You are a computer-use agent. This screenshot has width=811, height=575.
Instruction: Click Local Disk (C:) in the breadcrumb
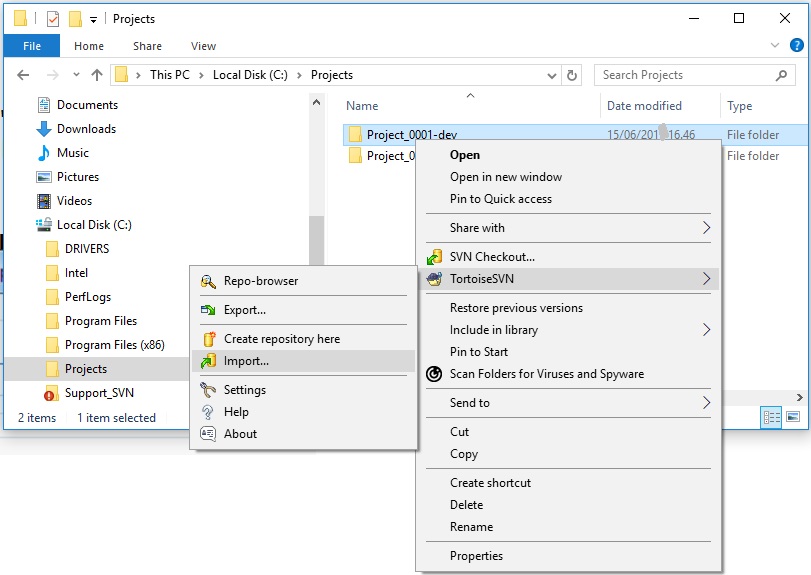tap(250, 75)
